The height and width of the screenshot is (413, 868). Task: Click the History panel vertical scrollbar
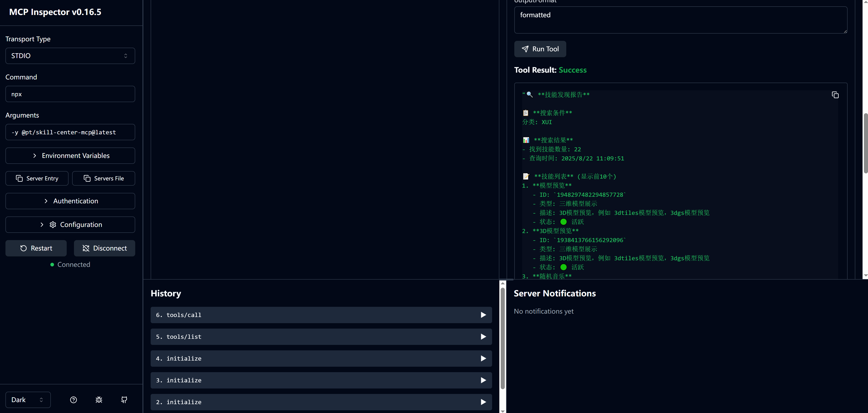coord(503,337)
